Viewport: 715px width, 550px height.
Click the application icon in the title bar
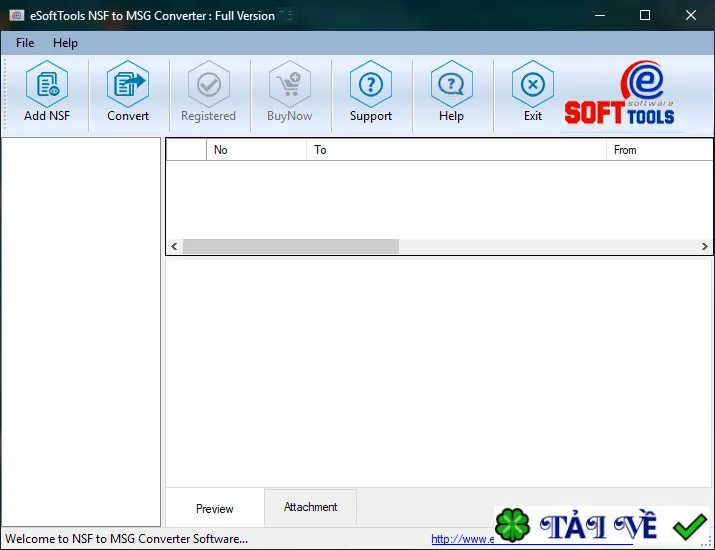coord(16,16)
